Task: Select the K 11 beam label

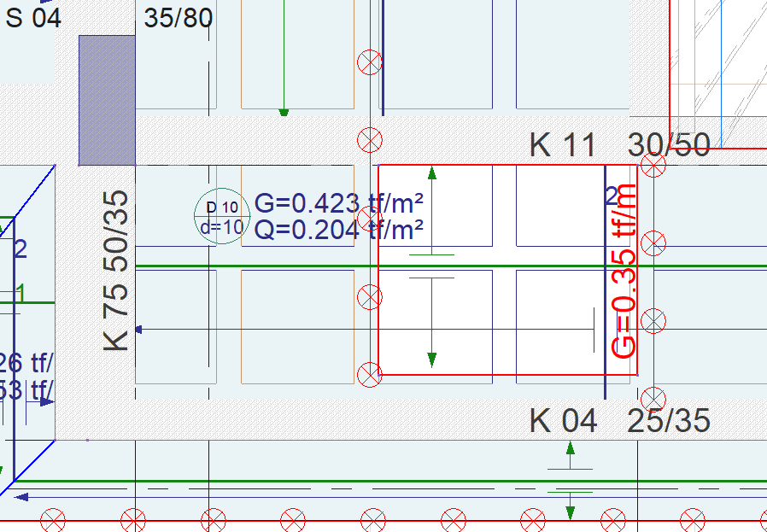Action: (562, 146)
